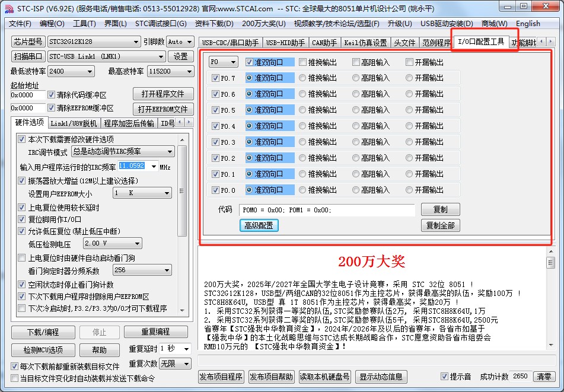The image size is (564, 392).
Task: Start 下载/编程 download
Action: click(43, 332)
